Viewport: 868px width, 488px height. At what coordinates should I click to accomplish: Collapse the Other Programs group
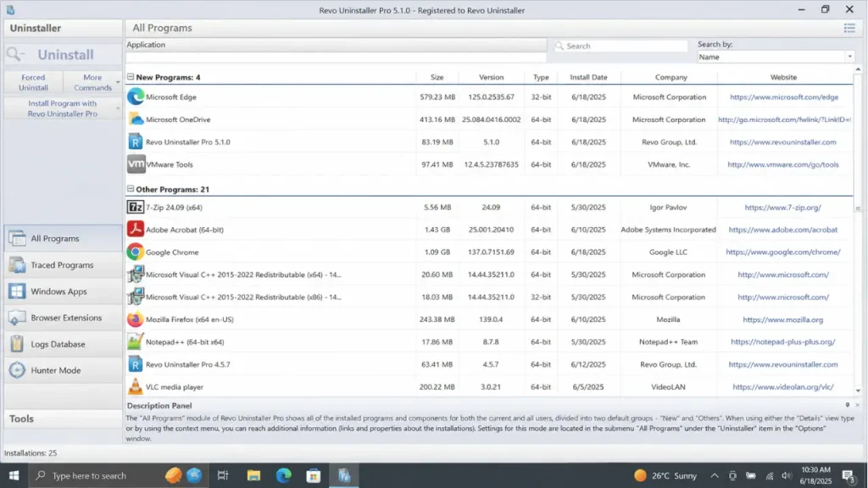(x=131, y=189)
